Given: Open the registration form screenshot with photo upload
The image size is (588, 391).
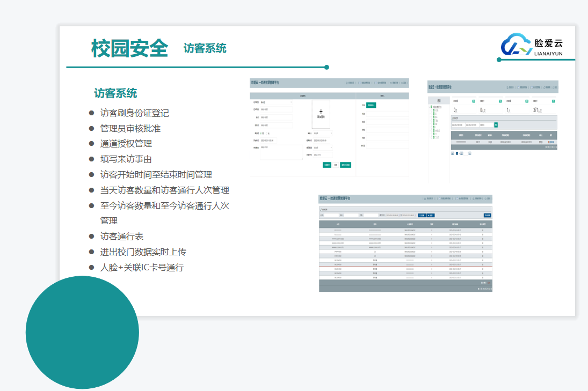Looking at the screenshot, I should [329, 127].
